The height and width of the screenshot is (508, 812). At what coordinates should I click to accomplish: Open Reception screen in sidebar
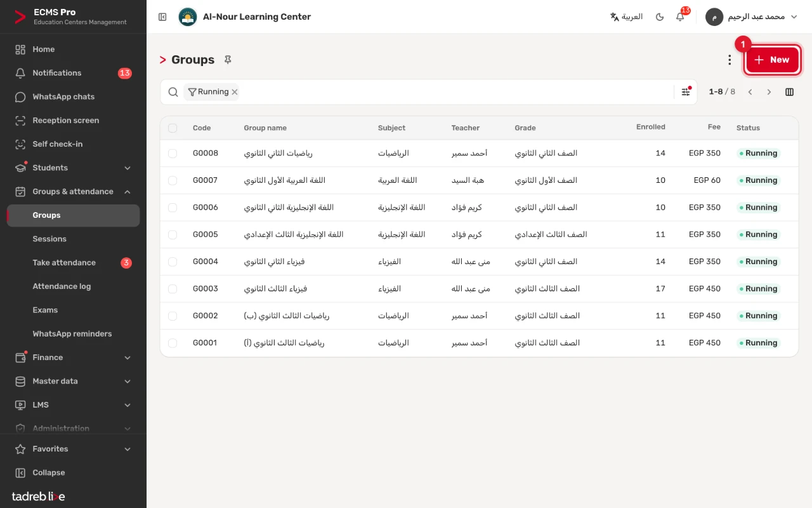coord(73,121)
